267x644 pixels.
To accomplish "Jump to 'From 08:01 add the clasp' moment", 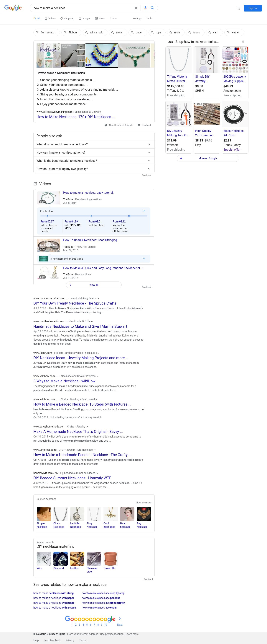I will (x=97, y=224).
